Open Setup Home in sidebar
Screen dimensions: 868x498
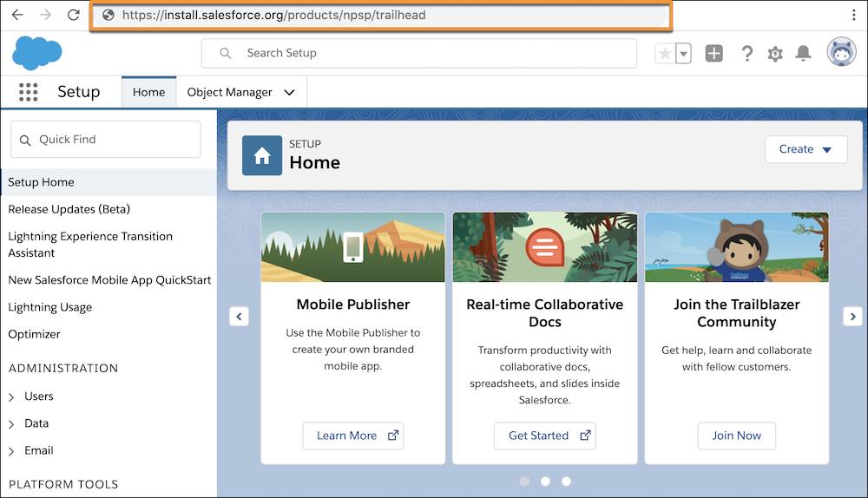pos(108,182)
